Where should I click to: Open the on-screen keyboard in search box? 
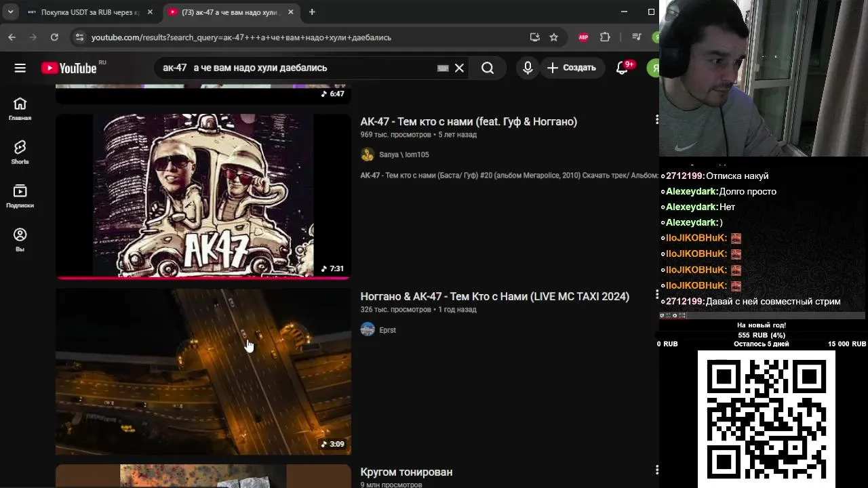[x=443, y=68]
